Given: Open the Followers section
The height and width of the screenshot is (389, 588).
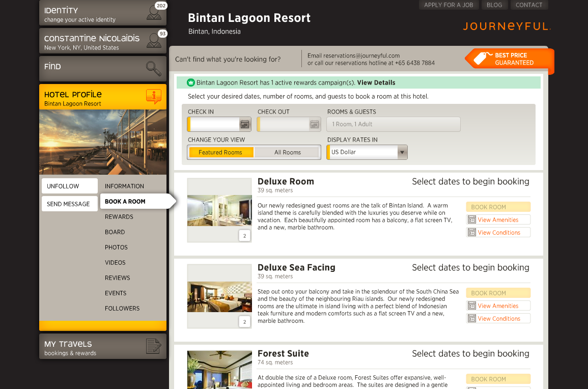Looking at the screenshot, I should point(122,309).
